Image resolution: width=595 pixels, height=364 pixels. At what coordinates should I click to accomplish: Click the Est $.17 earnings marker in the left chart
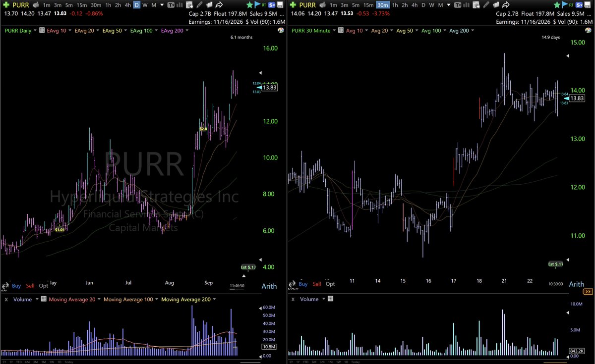pyautogui.click(x=248, y=267)
